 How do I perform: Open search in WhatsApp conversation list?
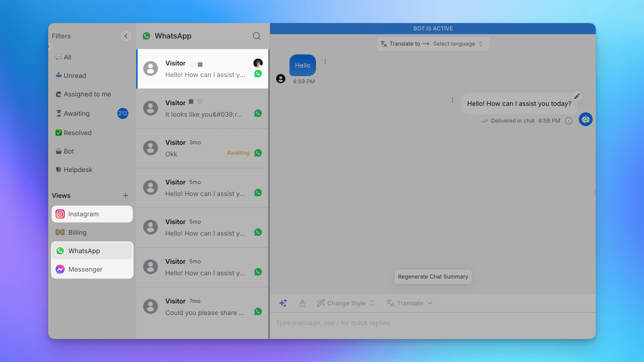[x=257, y=36]
